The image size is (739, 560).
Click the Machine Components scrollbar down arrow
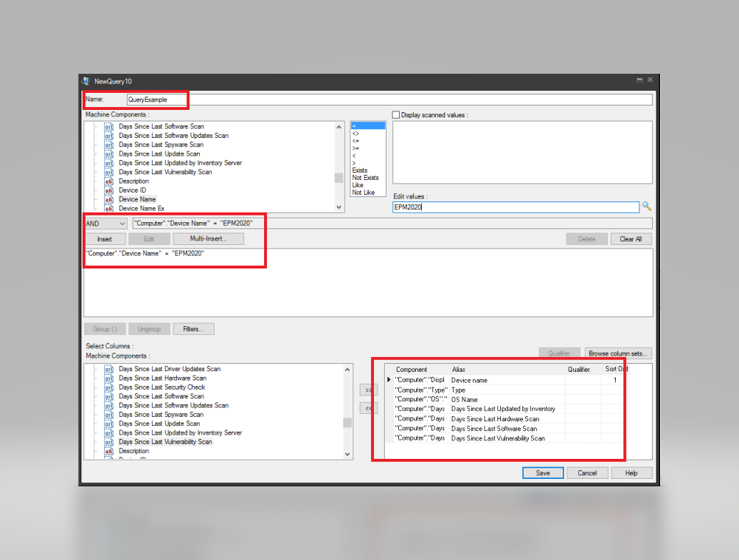(339, 207)
